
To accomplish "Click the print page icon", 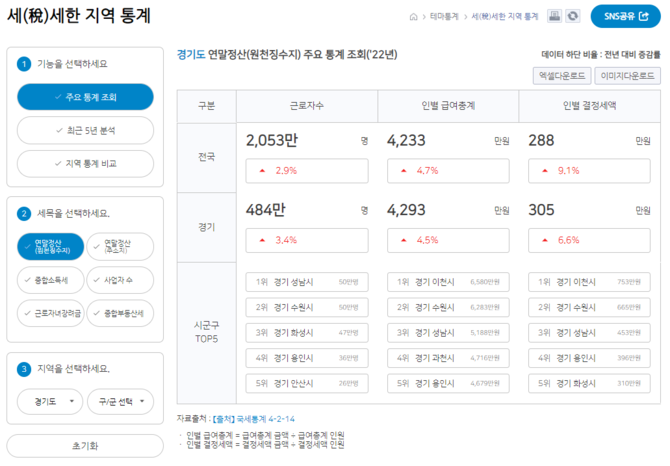I will tap(554, 16).
